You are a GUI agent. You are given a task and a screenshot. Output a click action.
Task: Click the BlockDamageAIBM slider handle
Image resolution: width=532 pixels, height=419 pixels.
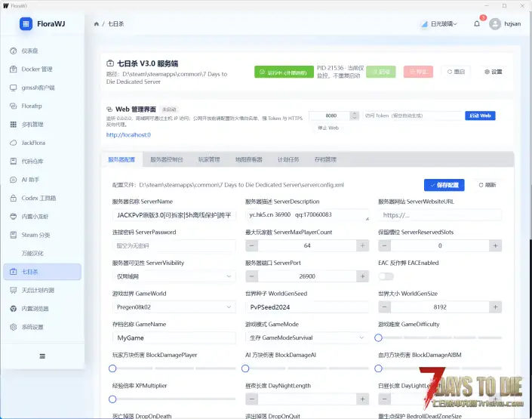[x=378, y=368]
